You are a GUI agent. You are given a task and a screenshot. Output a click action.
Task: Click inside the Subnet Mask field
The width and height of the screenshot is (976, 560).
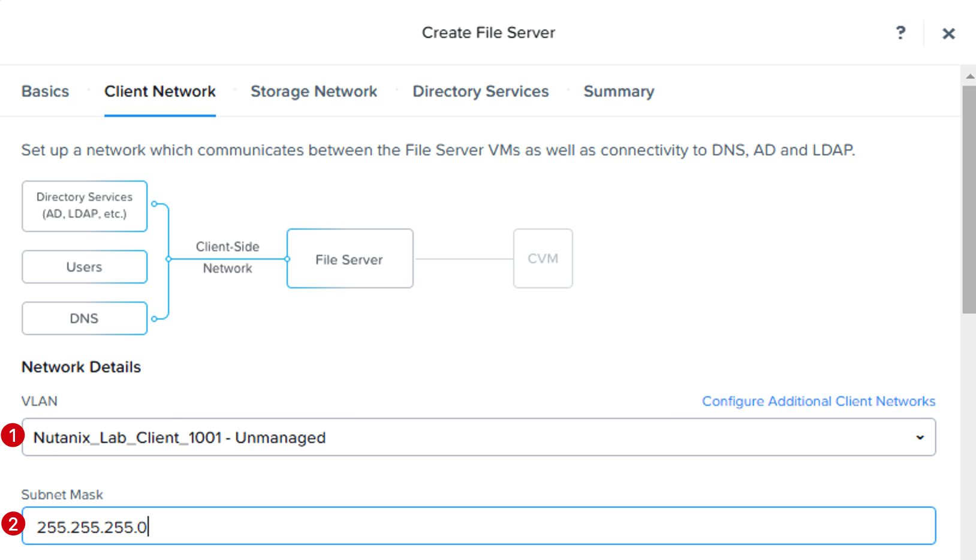pos(479,526)
